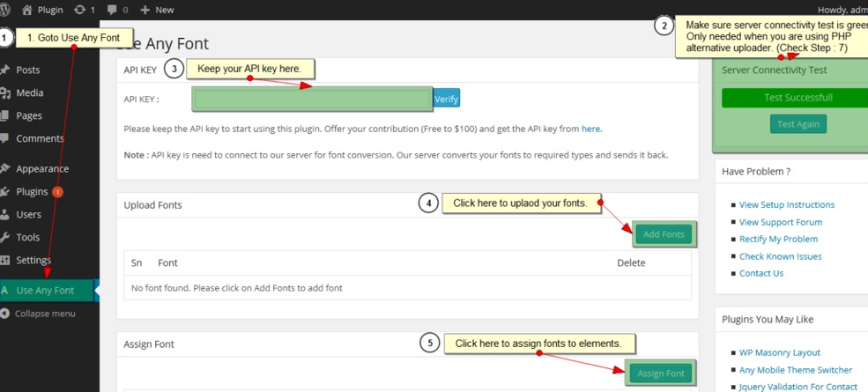Click the Media icon in sidebar
Screen dimensions: 868x392
(5, 92)
